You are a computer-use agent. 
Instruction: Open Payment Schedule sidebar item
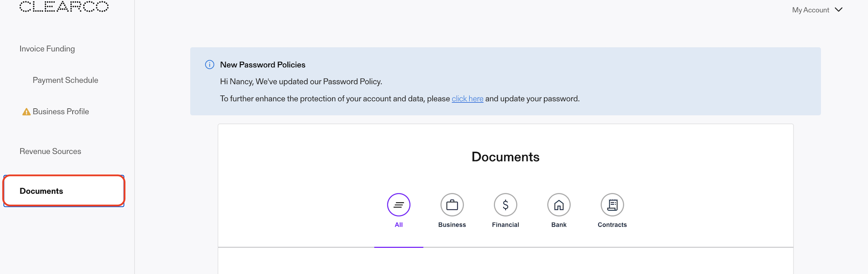tap(65, 80)
